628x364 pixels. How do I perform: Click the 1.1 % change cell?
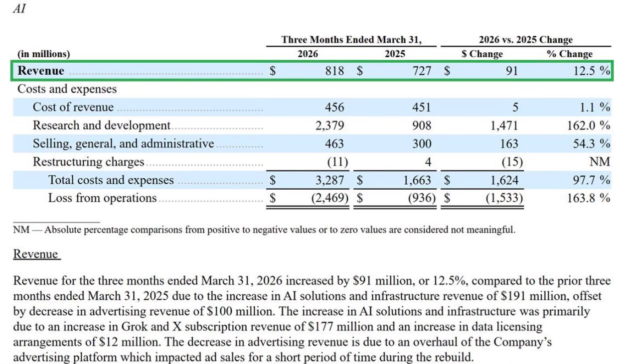pyautogui.click(x=595, y=107)
